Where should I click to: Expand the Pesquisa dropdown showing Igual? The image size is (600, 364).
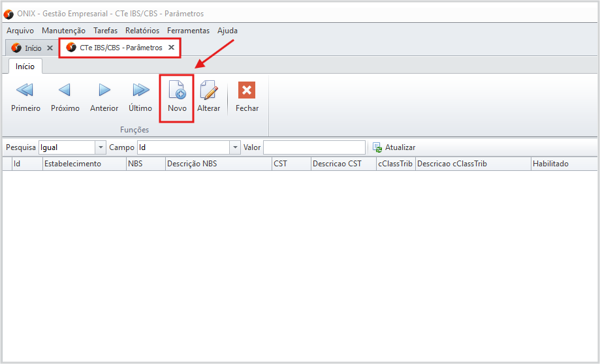101,147
